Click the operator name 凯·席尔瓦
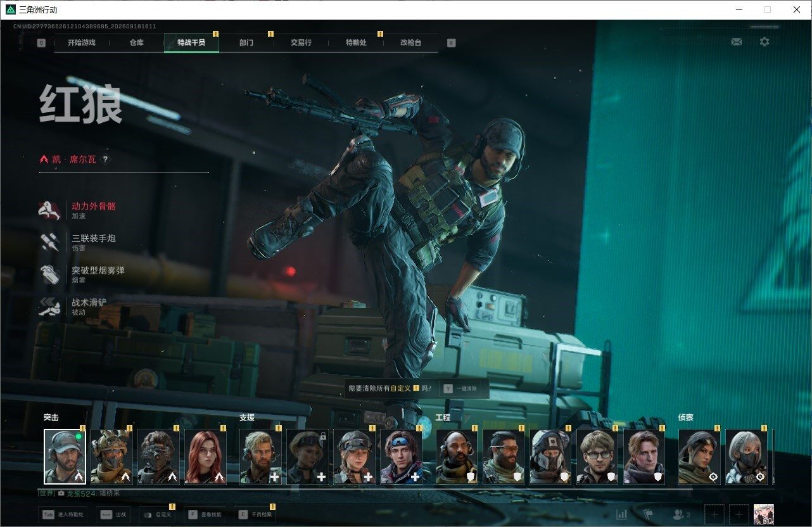812x527 pixels. [74, 160]
